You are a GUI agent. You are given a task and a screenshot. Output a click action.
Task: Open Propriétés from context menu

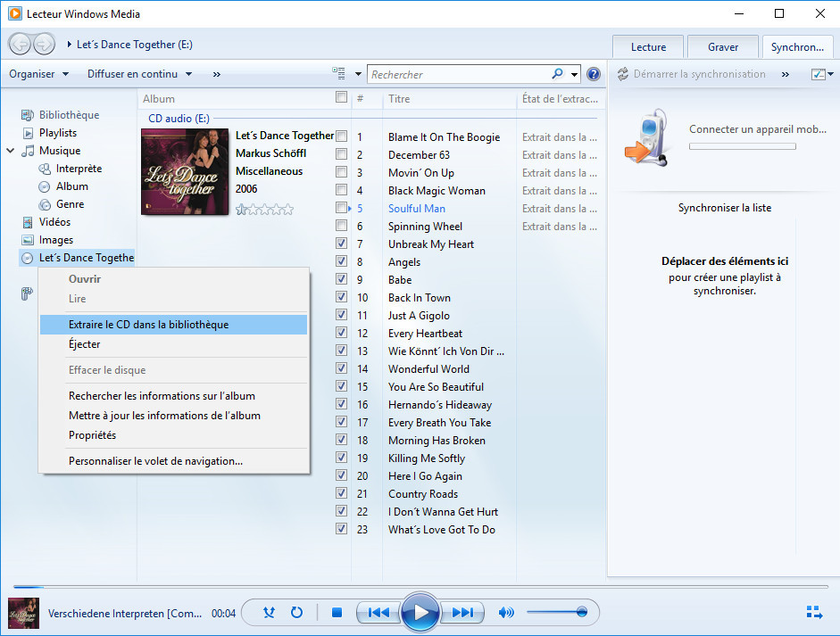pyautogui.click(x=173, y=435)
